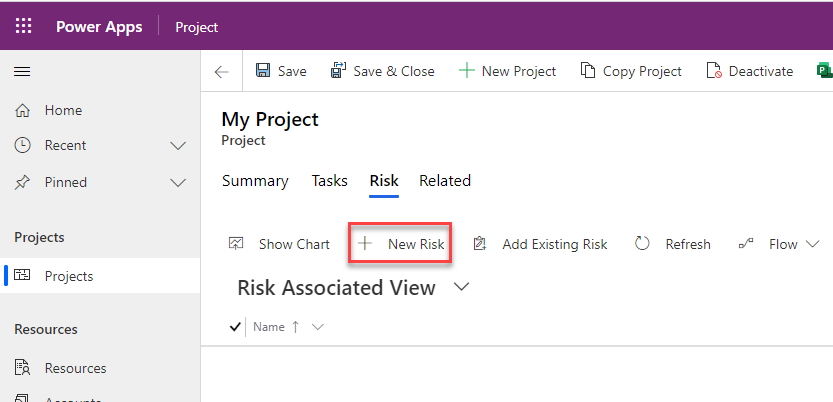The image size is (833, 402).
Task: Open the Related tab menu
Action: (445, 181)
